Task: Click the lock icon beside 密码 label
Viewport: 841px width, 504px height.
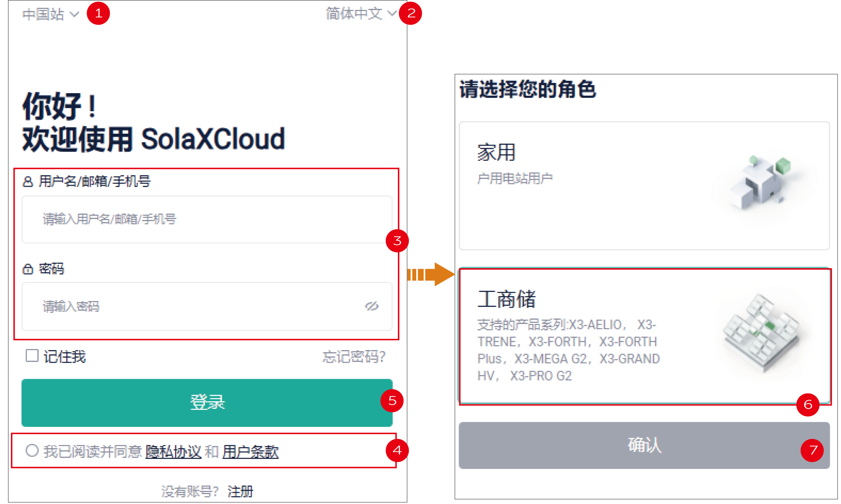Action: [28, 269]
